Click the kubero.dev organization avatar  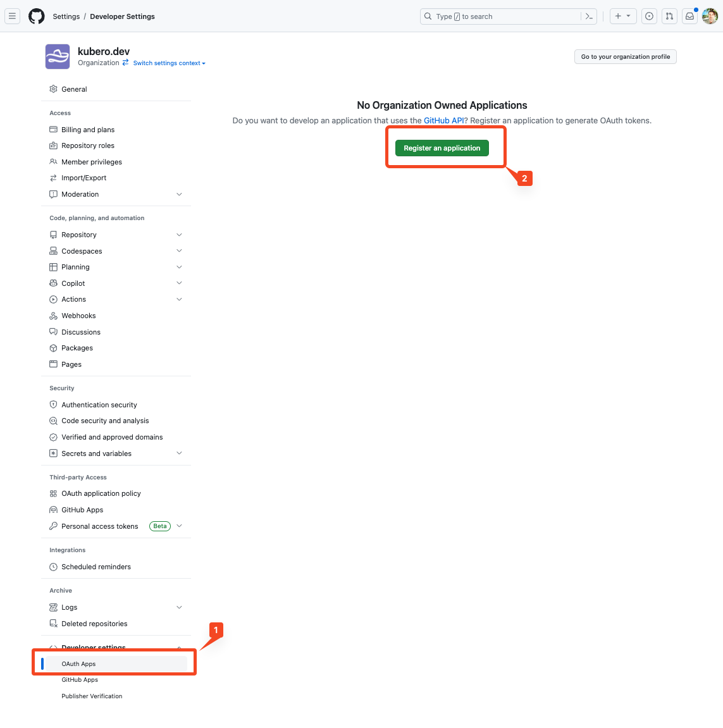click(58, 57)
